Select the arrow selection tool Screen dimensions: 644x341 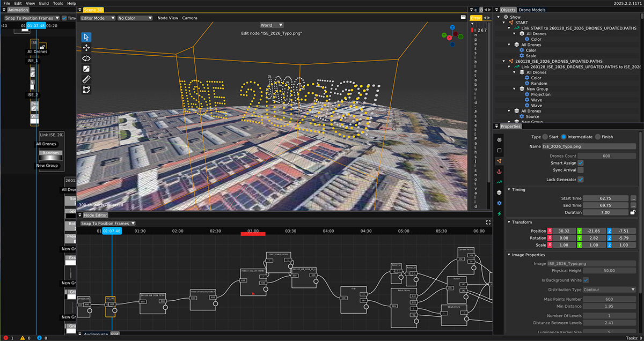[x=86, y=37]
